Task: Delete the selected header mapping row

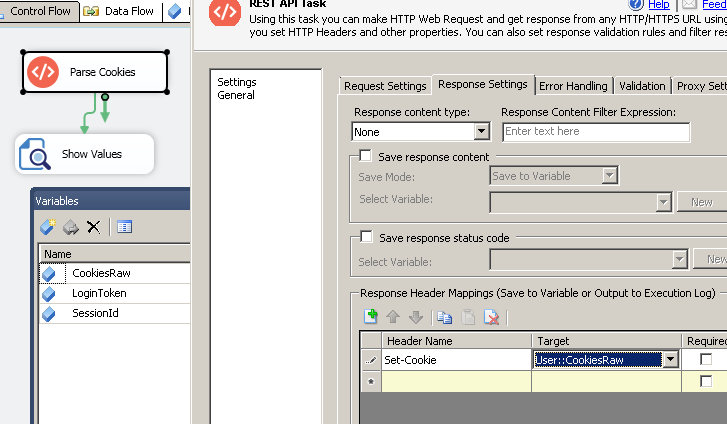Action: (491, 317)
